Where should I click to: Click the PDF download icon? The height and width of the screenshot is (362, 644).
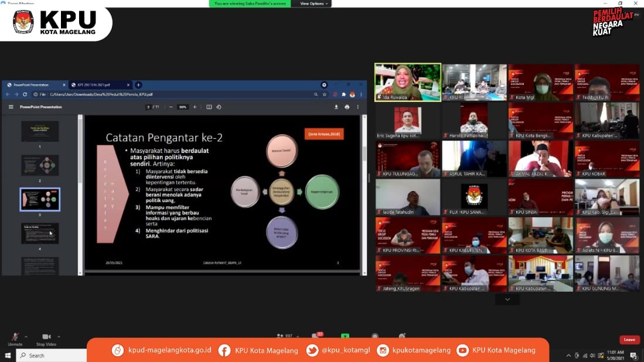tap(336, 107)
